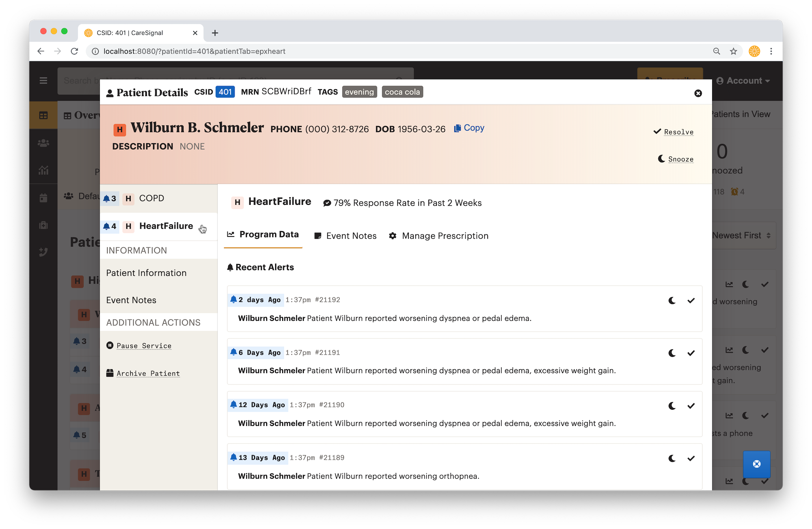
Task: Click the Pause Service link
Action: 144,346
